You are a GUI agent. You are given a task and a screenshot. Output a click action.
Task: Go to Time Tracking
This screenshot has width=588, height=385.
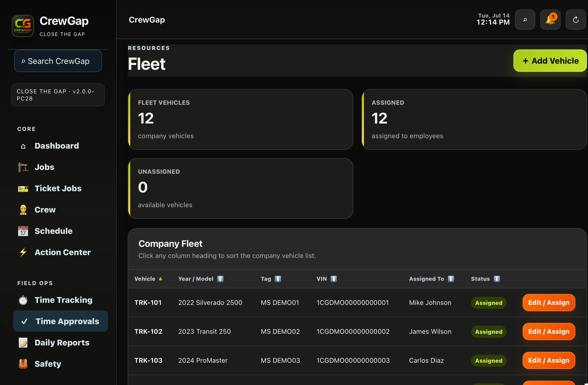60,300
